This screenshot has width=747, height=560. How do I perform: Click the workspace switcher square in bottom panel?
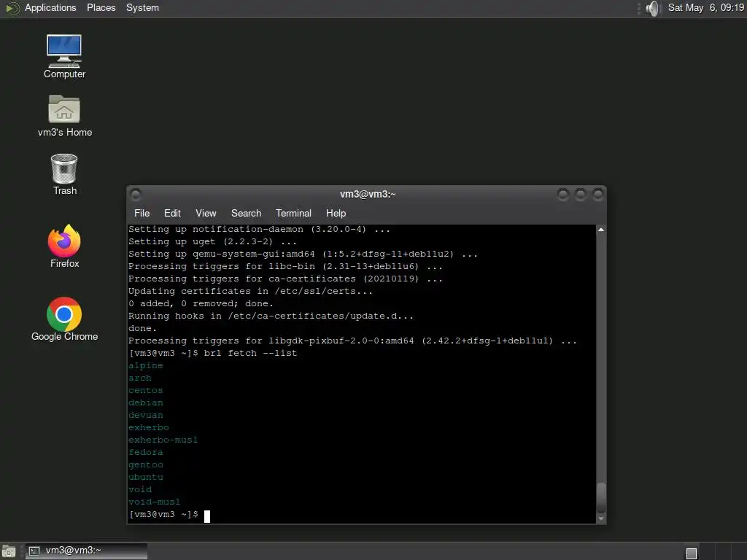click(x=692, y=553)
